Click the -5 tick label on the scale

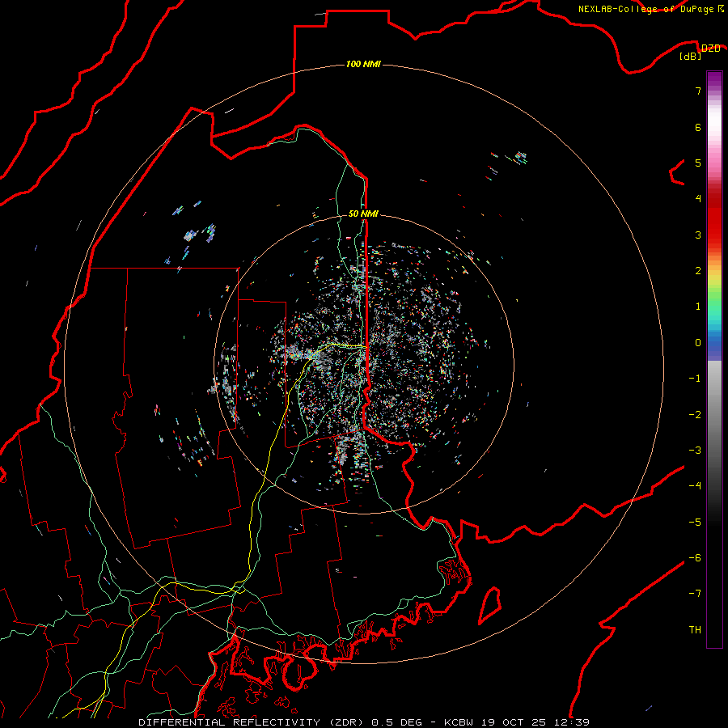[695, 523]
